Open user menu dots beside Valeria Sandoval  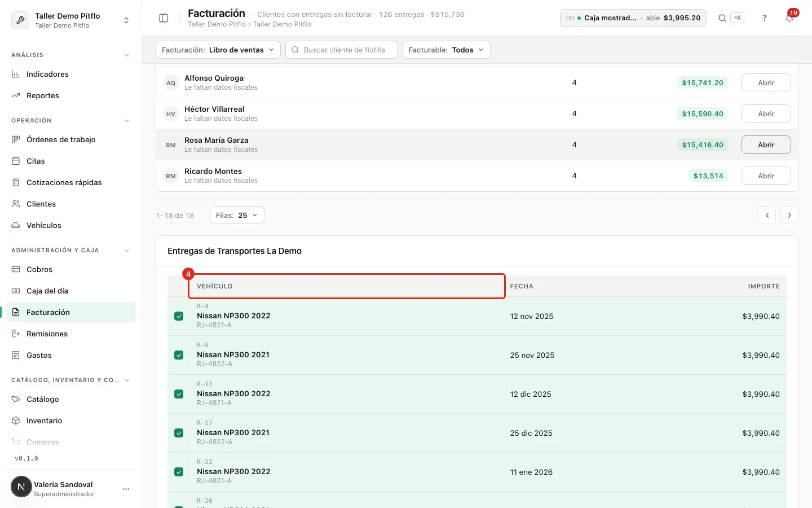click(x=126, y=489)
